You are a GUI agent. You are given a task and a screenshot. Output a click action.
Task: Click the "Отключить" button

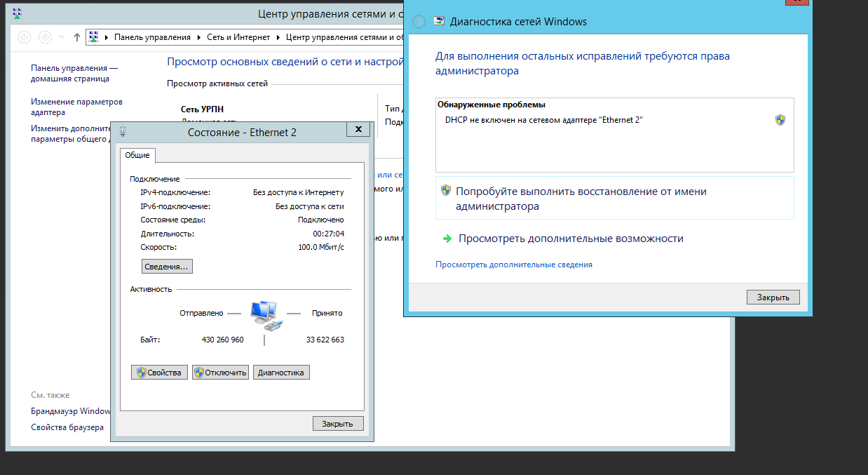point(221,373)
